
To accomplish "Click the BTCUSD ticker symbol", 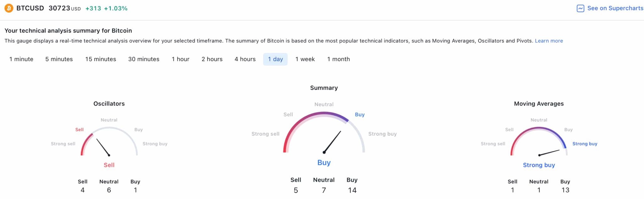I will pos(30,8).
